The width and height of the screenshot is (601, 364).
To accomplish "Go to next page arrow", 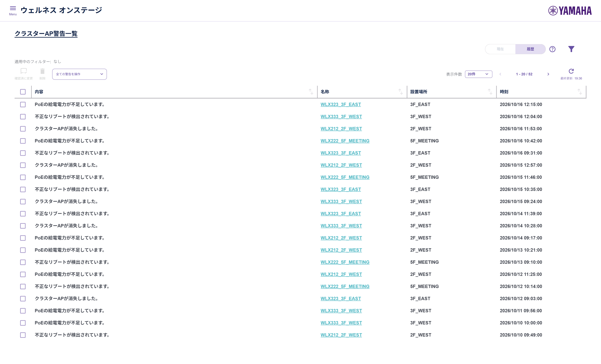I will 548,74.
